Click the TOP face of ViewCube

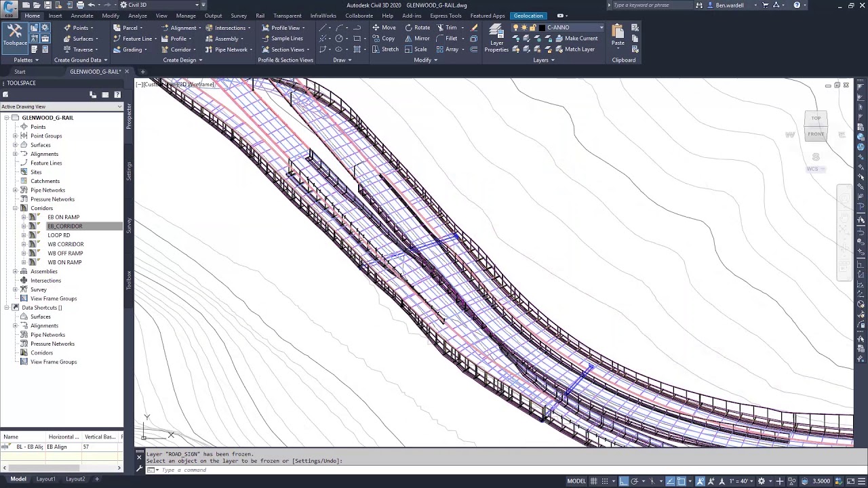tap(816, 119)
